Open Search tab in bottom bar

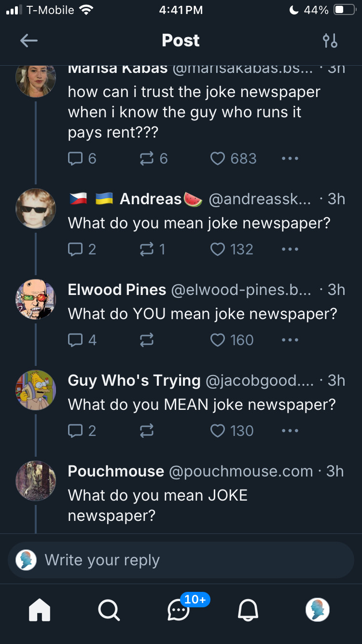tap(109, 610)
